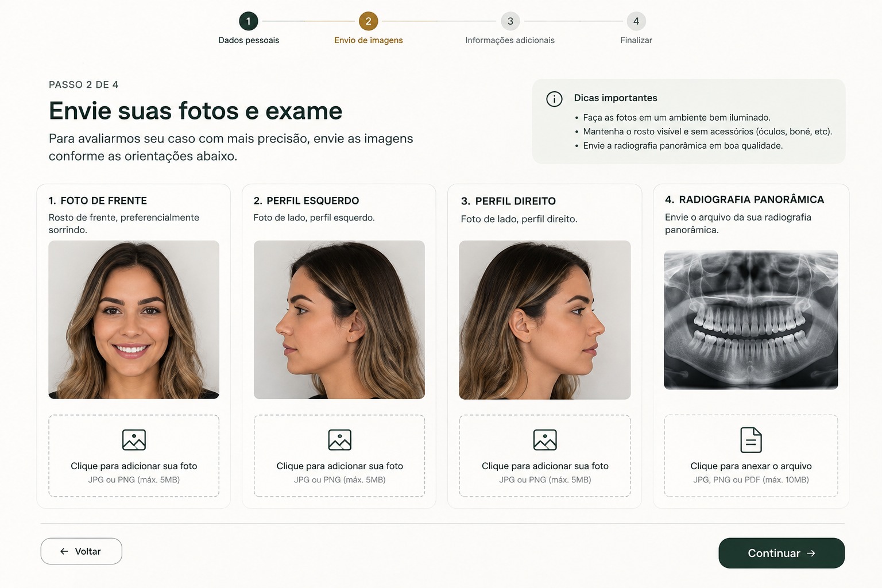Click the image icon under Perfil Esquerdo
The image size is (882, 588).
(339, 440)
